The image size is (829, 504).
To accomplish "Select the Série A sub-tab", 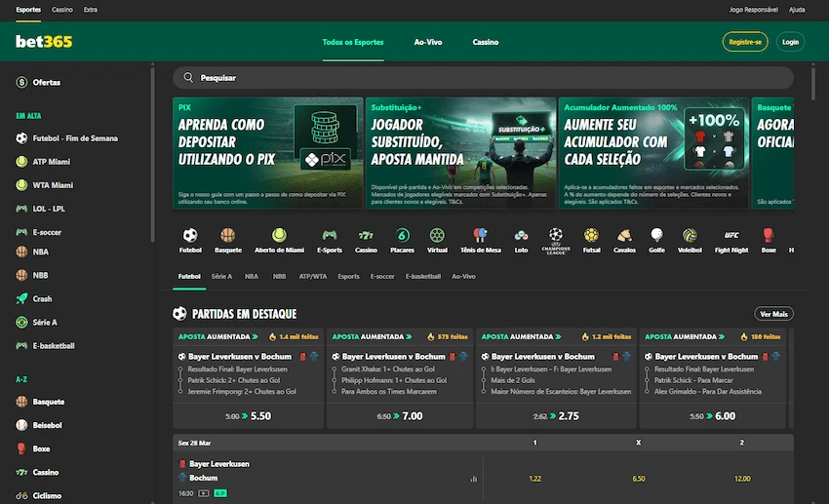I will click(x=221, y=276).
